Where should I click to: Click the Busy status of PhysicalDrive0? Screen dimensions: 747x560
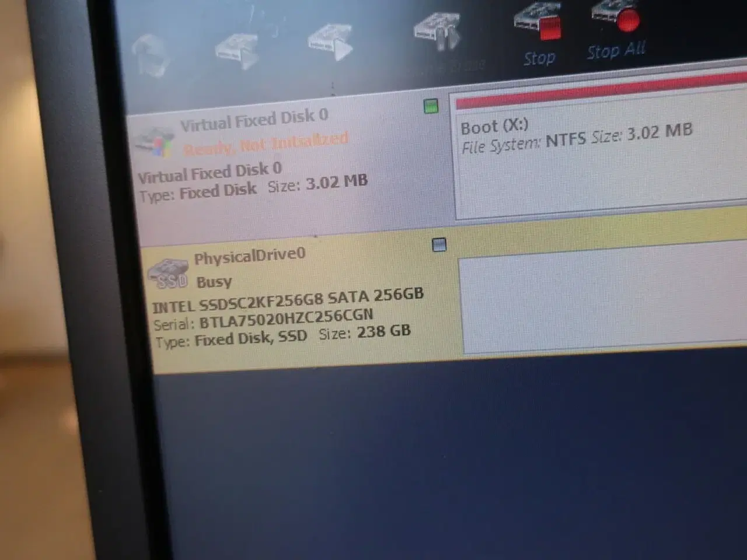click(214, 282)
